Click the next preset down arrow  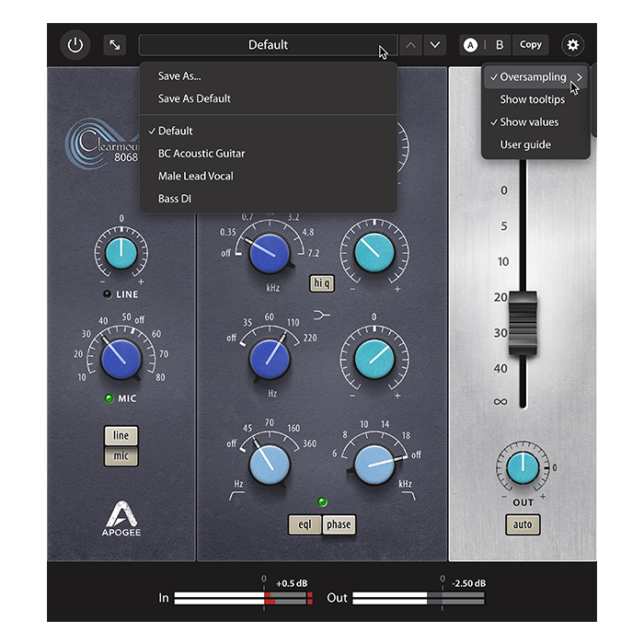coord(434,45)
